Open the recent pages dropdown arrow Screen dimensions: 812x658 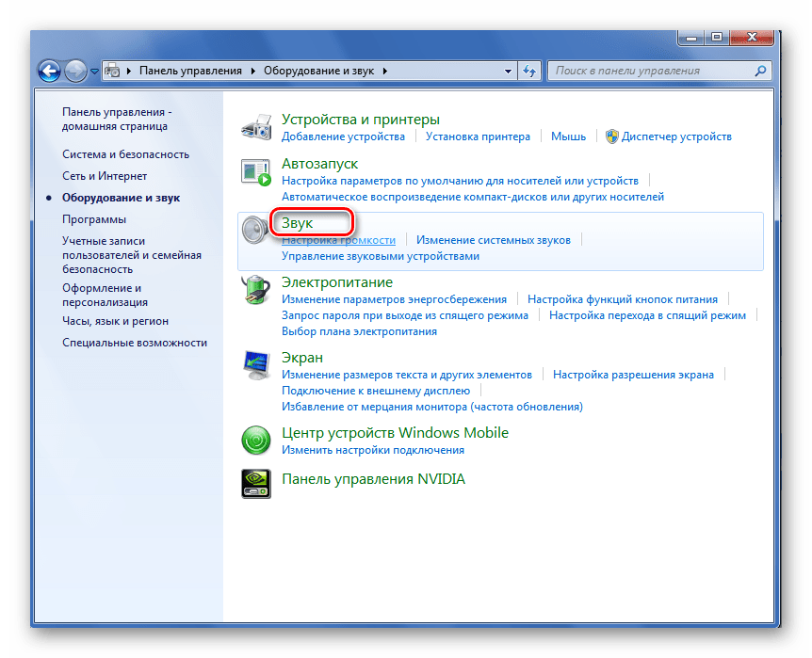pos(95,72)
